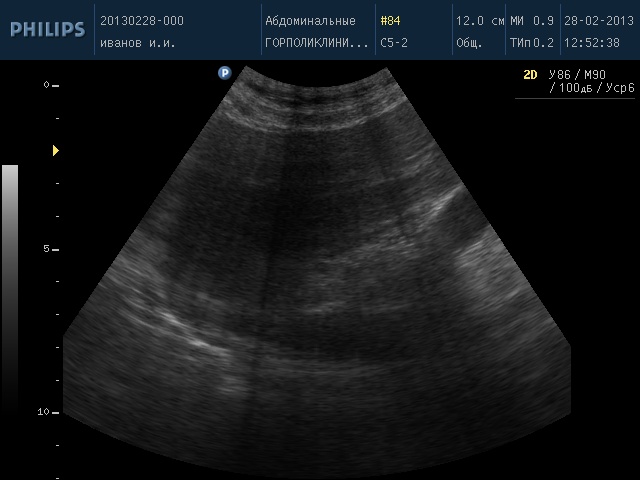This screenshot has height=480, width=640.
Task: Click the Общ. preset label
Action: pyautogui.click(x=469, y=43)
